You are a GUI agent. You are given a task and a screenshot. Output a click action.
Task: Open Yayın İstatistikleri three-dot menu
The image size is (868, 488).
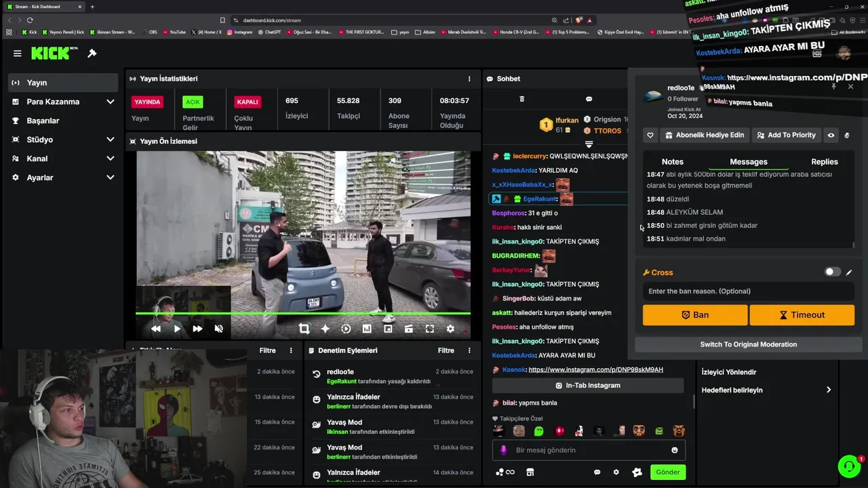[469, 79]
